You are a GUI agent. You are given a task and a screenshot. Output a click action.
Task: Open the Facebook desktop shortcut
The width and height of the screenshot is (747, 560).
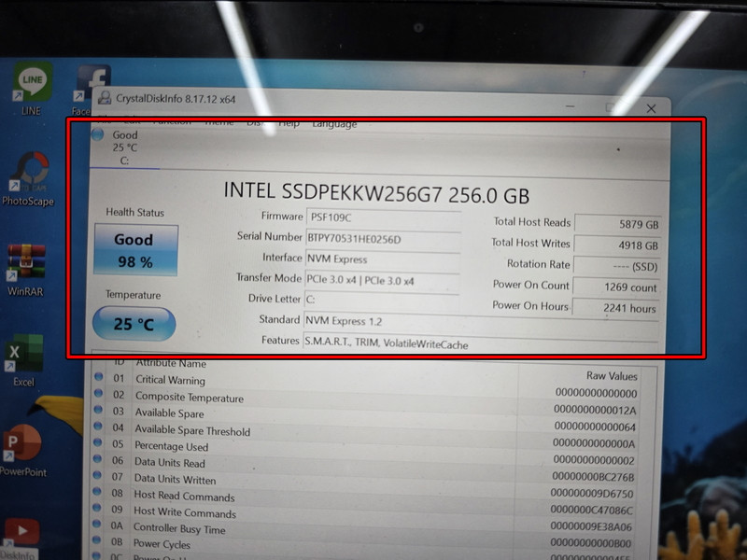92,91
